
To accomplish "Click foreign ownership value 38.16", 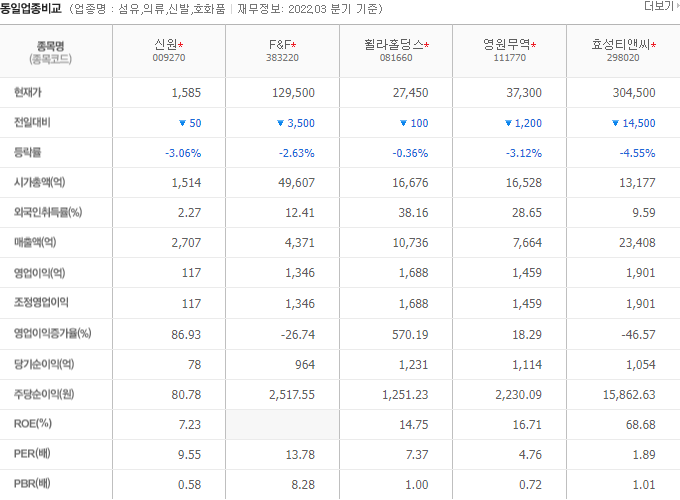I will [413, 213].
